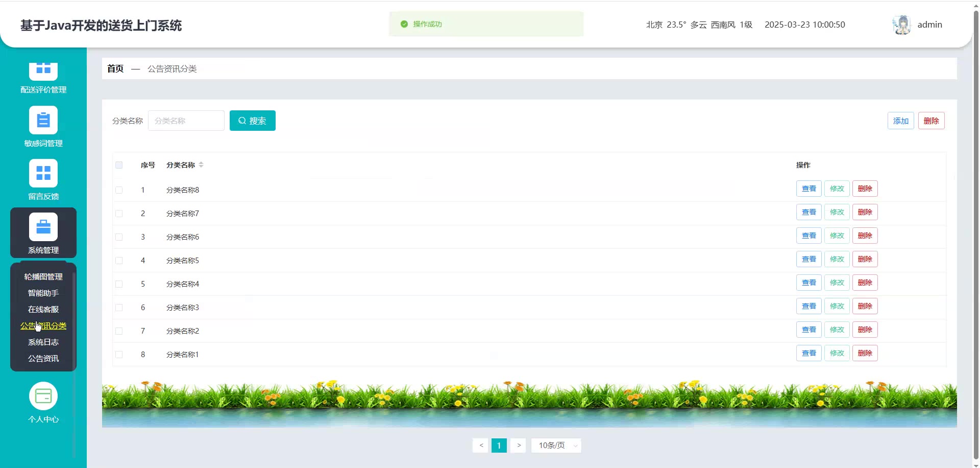Open 个人中心 card icon
The image size is (980, 468).
[43, 396]
